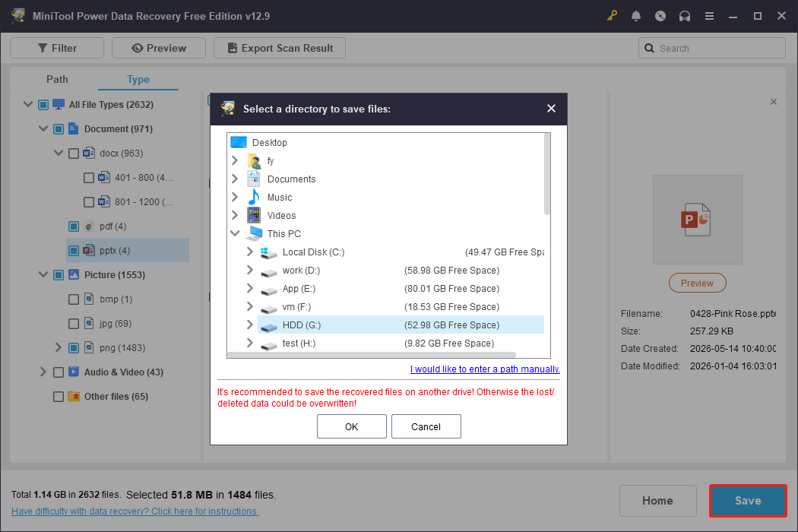The width and height of the screenshot is (798, 532).
Task: Click the Other files folder icon
Action: coord(74,396)
